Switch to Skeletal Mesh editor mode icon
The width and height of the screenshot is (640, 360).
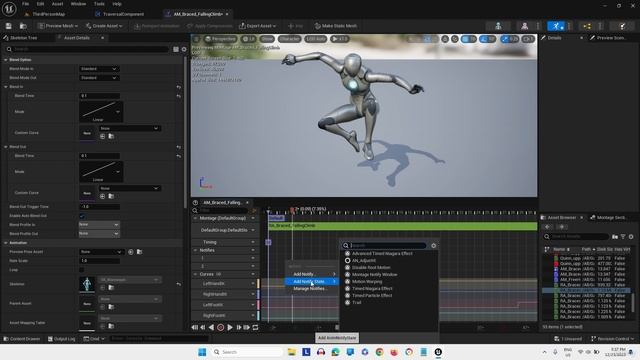[x=524, y=26]
